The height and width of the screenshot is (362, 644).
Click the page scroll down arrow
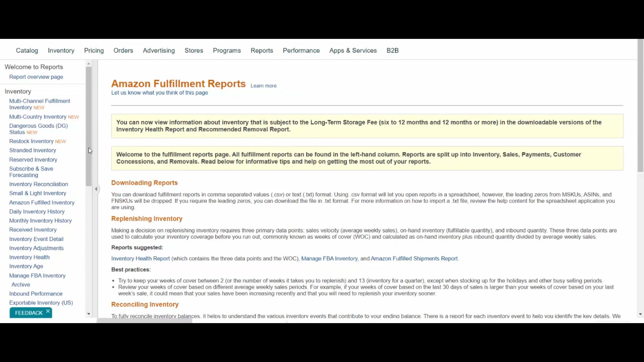tap(640, 314)
